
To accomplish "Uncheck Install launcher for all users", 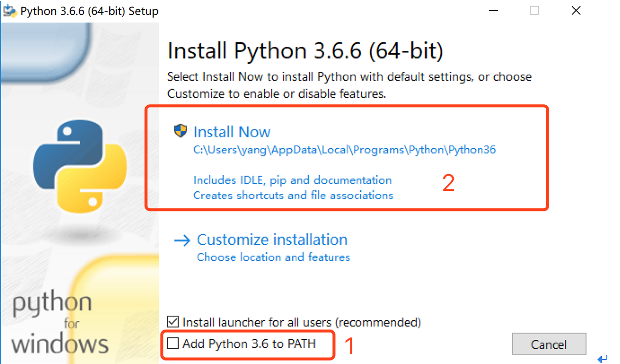I will click(173, 322).
